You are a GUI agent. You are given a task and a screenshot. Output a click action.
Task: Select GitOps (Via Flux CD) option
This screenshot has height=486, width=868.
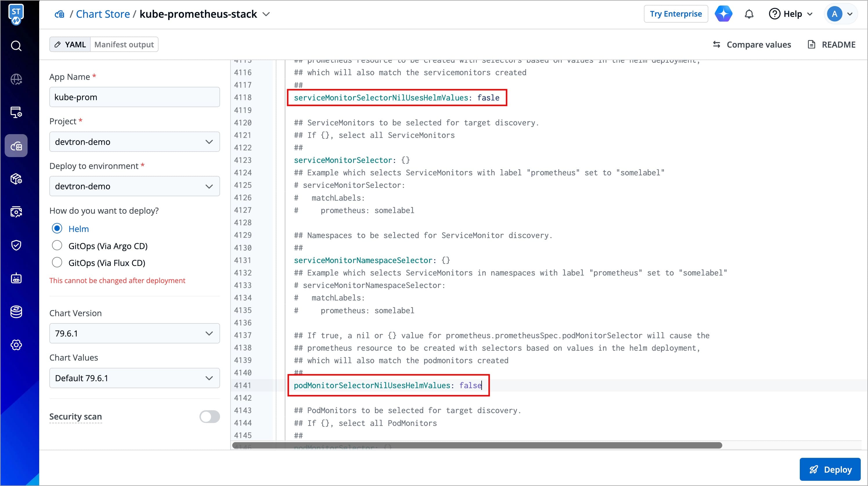(x=57, y=262)
